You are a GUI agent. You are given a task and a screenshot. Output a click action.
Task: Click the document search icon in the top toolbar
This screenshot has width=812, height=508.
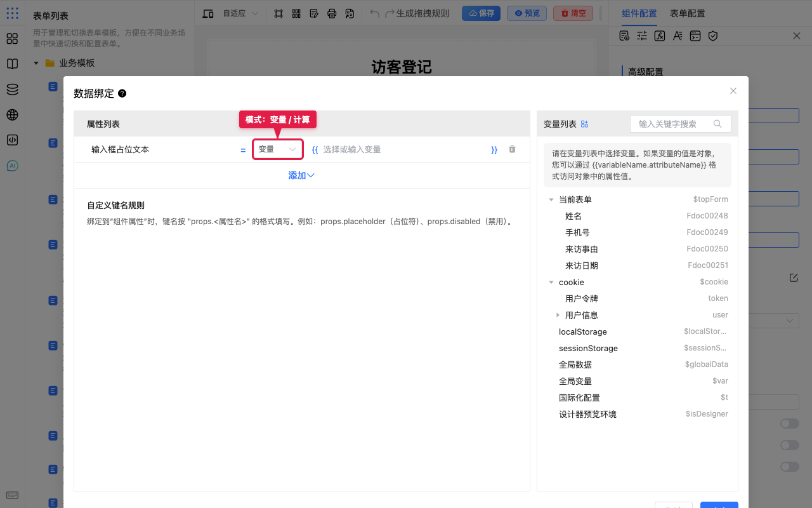tap(350, 13)
